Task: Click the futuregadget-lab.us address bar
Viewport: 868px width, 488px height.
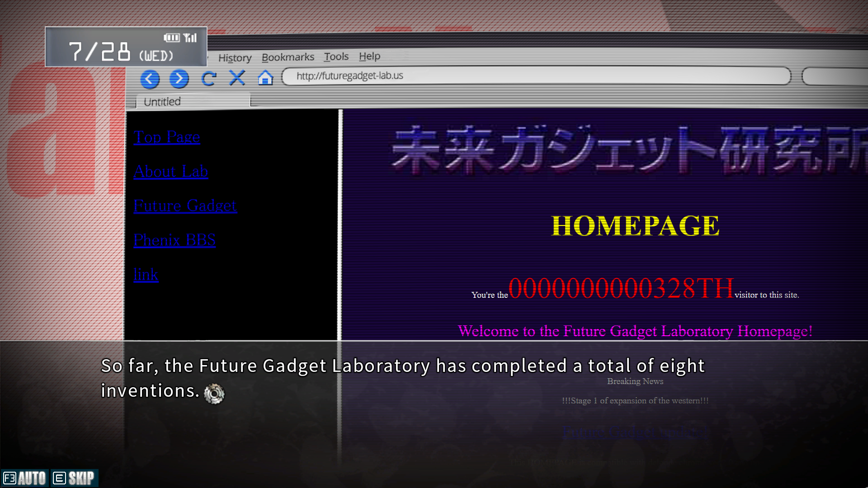Action: tap(536, 76)
